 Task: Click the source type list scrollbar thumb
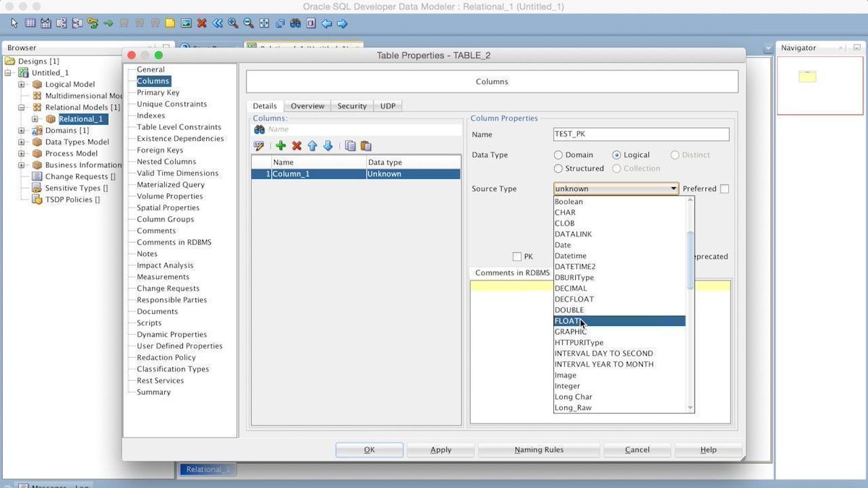click(690, 260)
